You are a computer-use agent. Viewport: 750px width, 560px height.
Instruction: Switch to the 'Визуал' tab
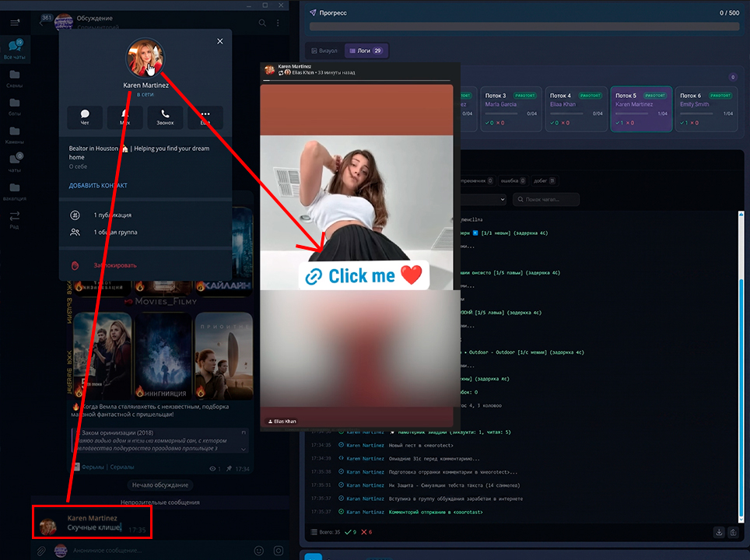click(x=324, y=51)
